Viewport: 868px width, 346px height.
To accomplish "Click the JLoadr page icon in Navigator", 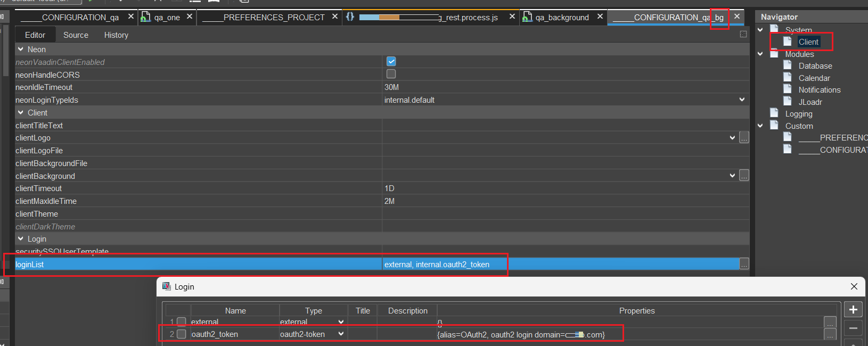I will tap(788, 102).
